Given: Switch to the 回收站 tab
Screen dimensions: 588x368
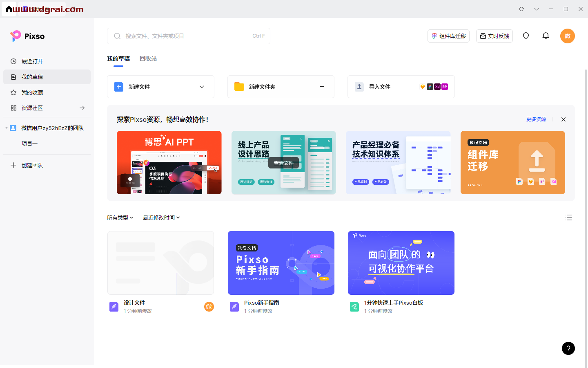Looking at the screenshot, I should pyautogui.click(x=148, y=58).
